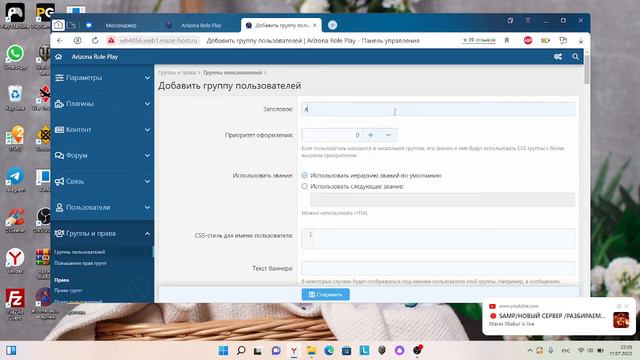This screenshot has width=640, height=360.
Task: Click the Форум speech bubbles icon
Action: tap(59, 156)
